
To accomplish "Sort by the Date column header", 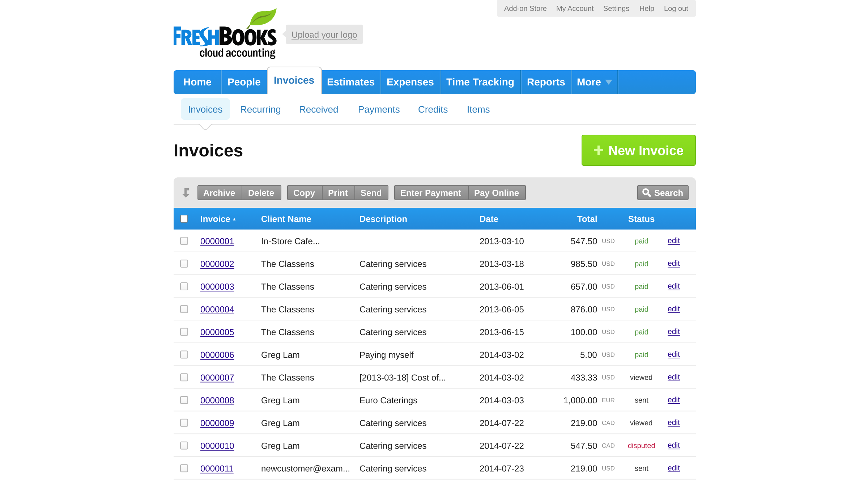I will pos(489,219).
